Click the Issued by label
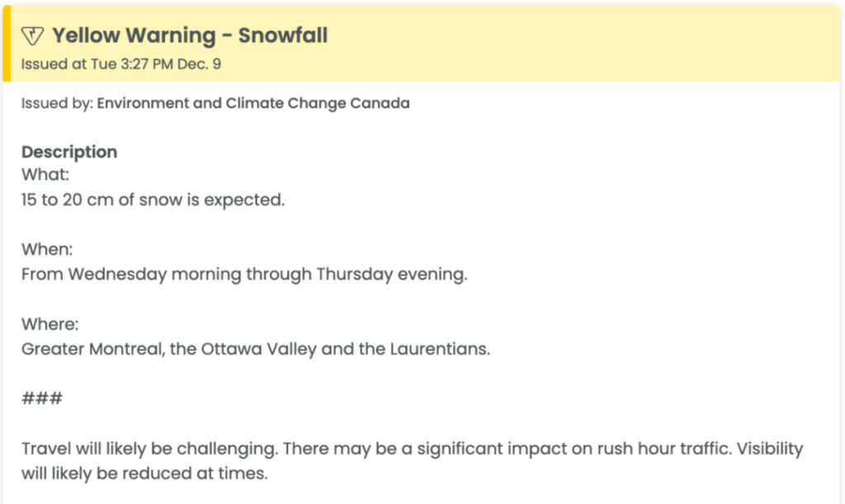This screenshot has width=845, height=504. (x=58, y=103)
